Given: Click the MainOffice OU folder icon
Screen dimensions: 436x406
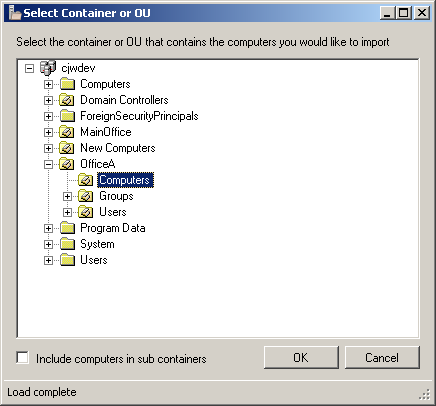Looking at the screenshot, I should coord(67,132).
